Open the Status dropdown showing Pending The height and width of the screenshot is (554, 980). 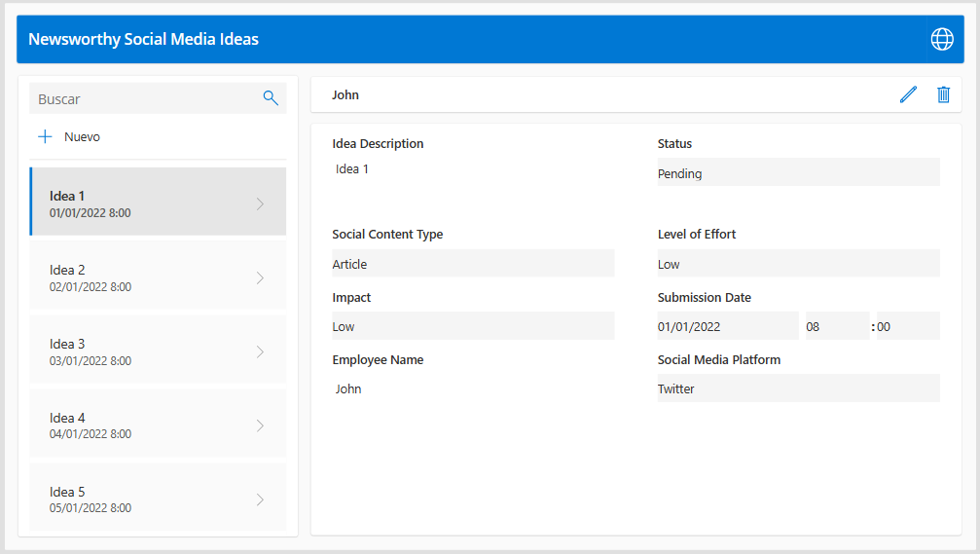(x=798, y=173)
